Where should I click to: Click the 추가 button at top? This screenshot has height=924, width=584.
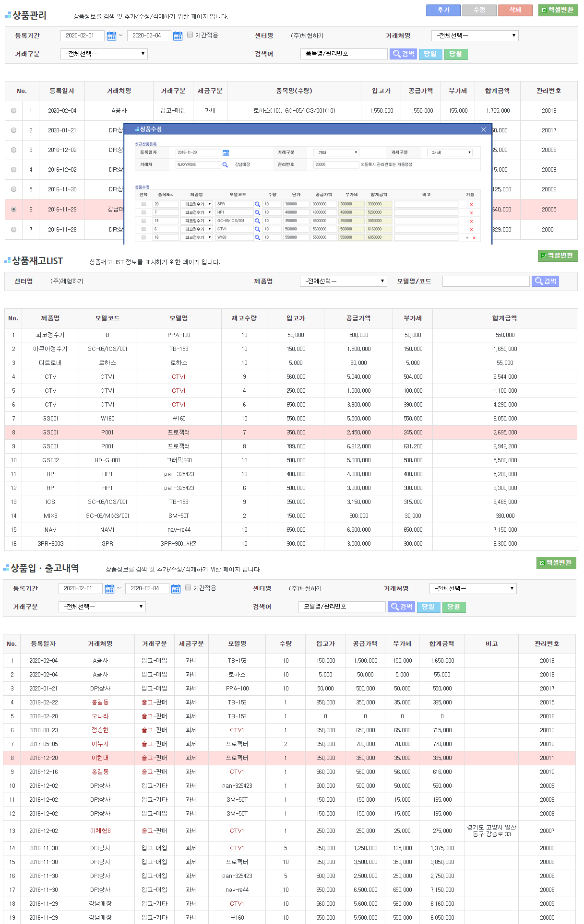tap(443, 10)
